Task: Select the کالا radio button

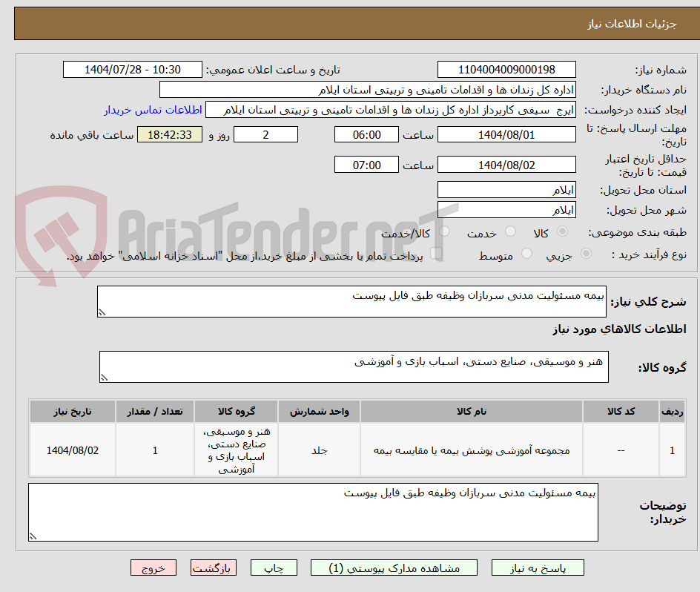Action: pyautogui.click(x=563, y=231)
